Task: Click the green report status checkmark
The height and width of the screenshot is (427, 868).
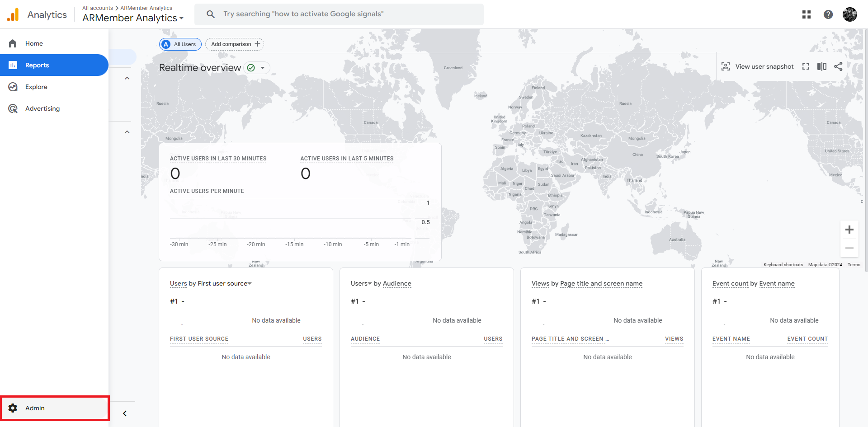Action: click(x=251, y=68)
